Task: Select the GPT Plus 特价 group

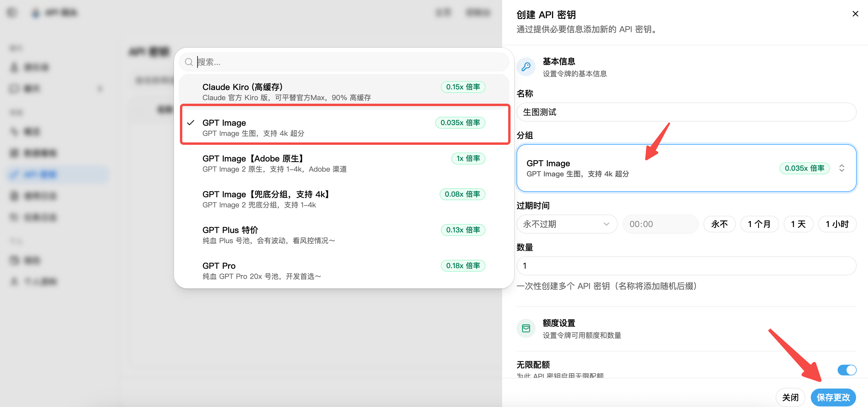Action: pos(344,235)
